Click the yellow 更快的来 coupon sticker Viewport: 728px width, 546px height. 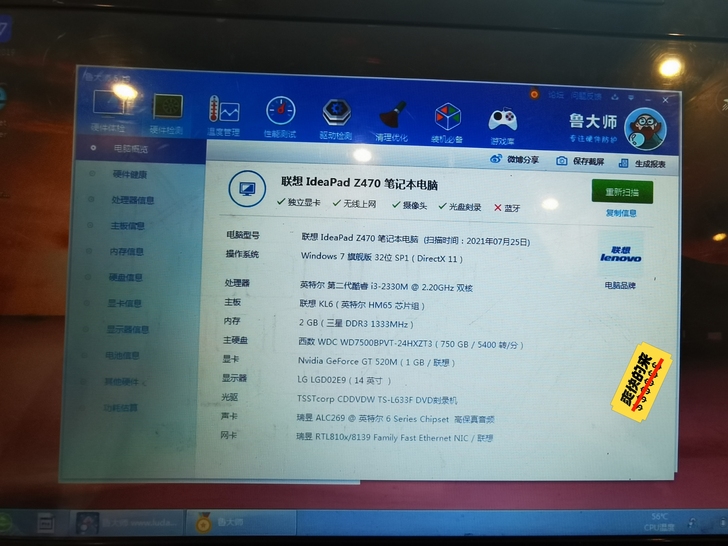[641, 382]
